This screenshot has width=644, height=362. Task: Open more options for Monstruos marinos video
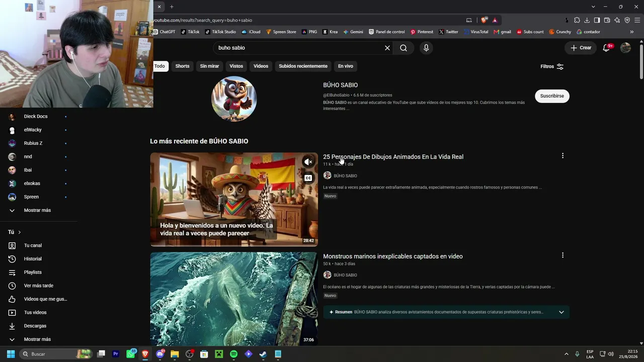[562, 255]
